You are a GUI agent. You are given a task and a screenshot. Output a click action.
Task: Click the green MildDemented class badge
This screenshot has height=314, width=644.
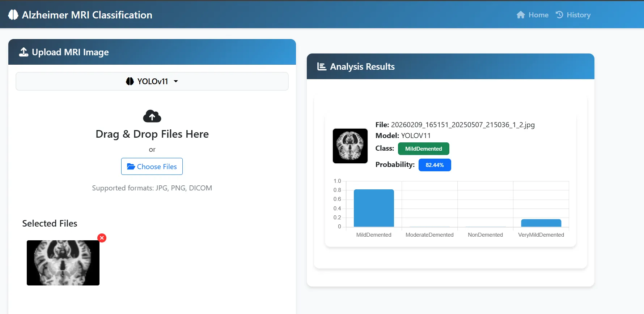pos(424,149)
